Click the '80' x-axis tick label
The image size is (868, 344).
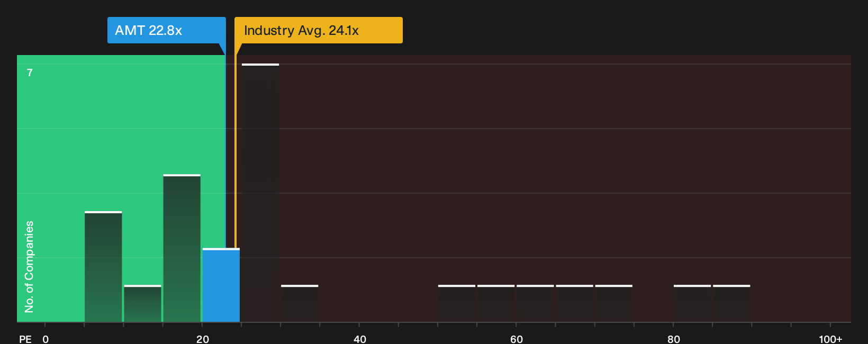674,339
